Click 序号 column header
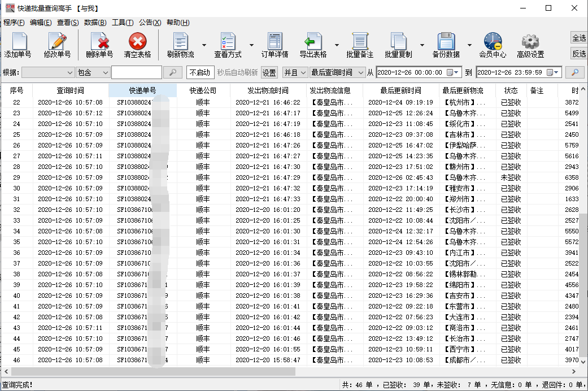588x391 pixels. click(16, 90)
